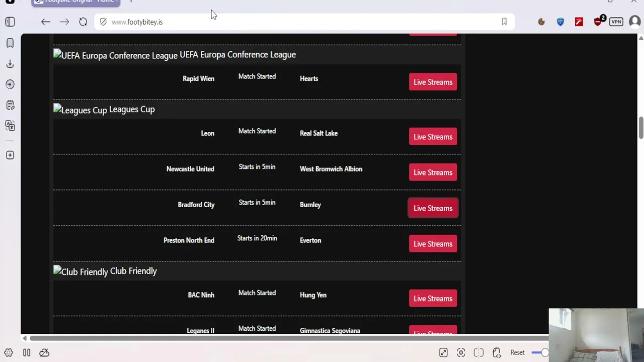644x362 pixels.
Task: Select the Club Friendly heading
Action: coord(133,271)
